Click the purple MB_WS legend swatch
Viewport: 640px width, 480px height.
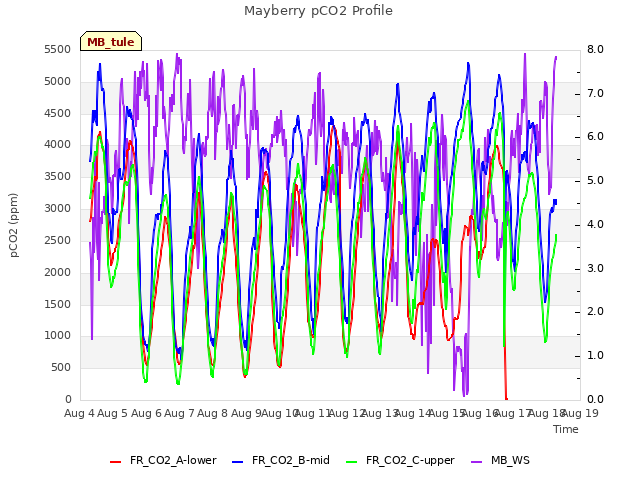tap(476, 462)
